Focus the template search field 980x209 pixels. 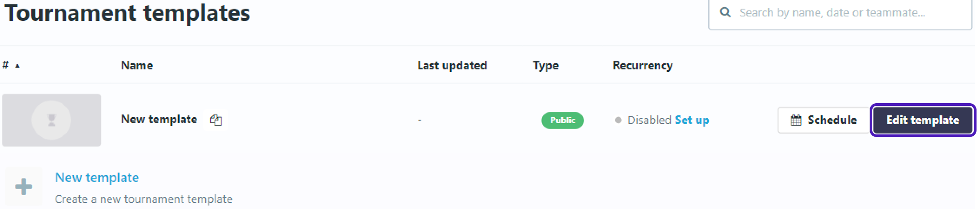(838, 13)
